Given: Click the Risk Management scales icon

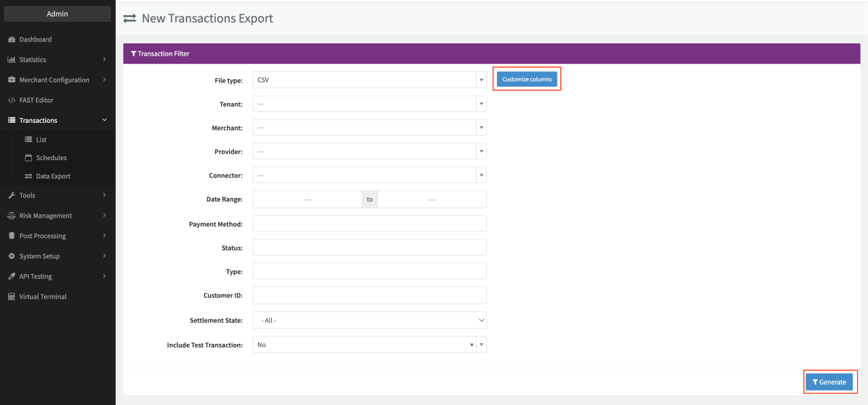Looking at the screenshot, I should click(12, 216).
